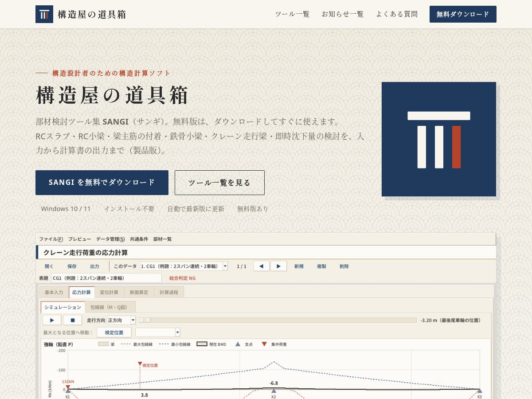Click the 複製 button
Viewport: 532px width, 399px height.
pos(321,266)
